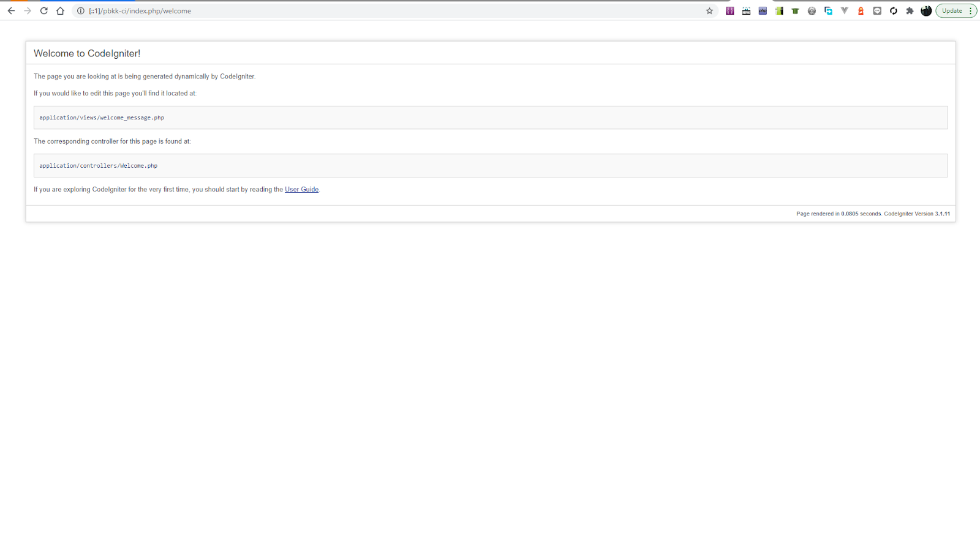The image size is (980, 533).
Task: Open the User Guide link
Action: (301, 190)
